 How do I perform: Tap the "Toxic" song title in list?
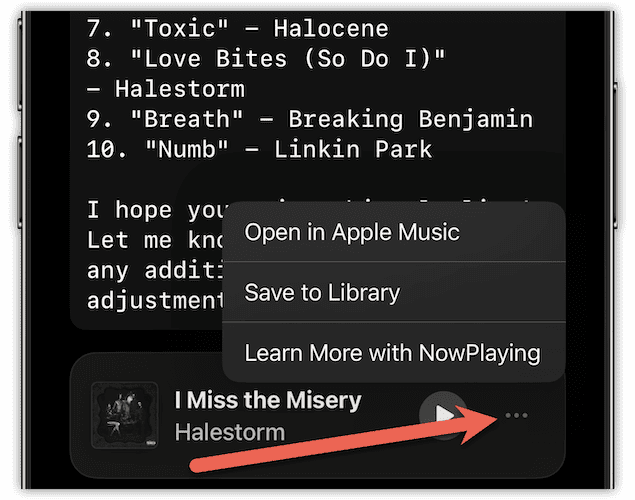(179, 28)
